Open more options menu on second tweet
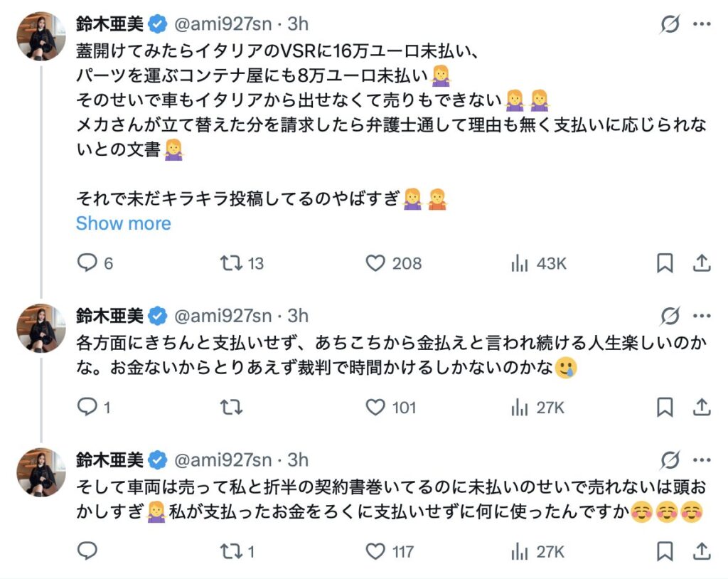This screenshot has height=579, width=728. coord(702,316)
